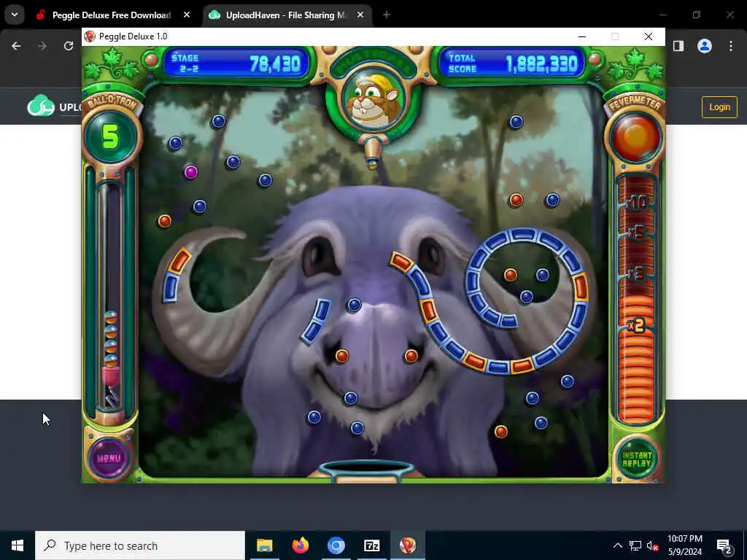This screenshot has width=747, height=560.
Task: Open the browser three-dot menu
Action: (731, 46)
